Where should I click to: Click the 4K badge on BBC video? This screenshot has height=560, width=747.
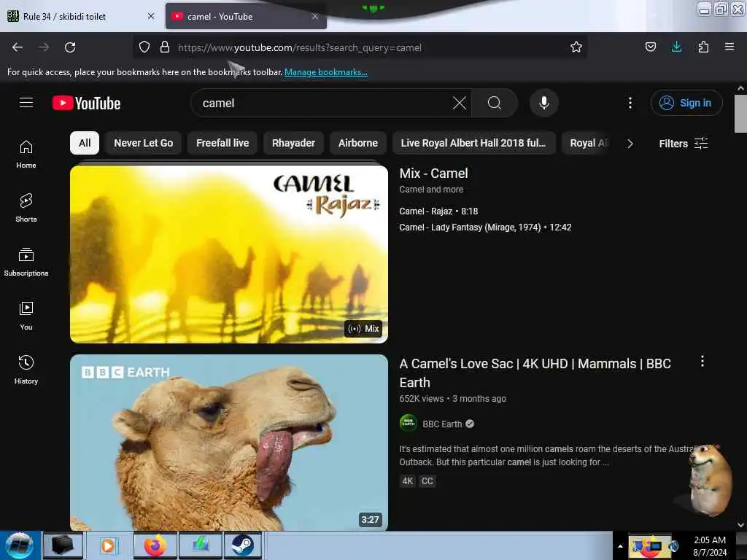click(407, 481)
